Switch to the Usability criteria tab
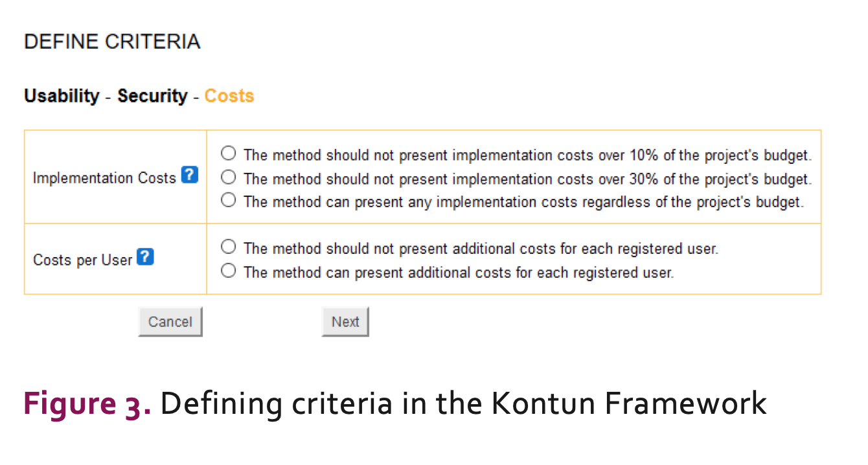The width and height of the screenshot is (868, 465). click(x=62, y=96)
